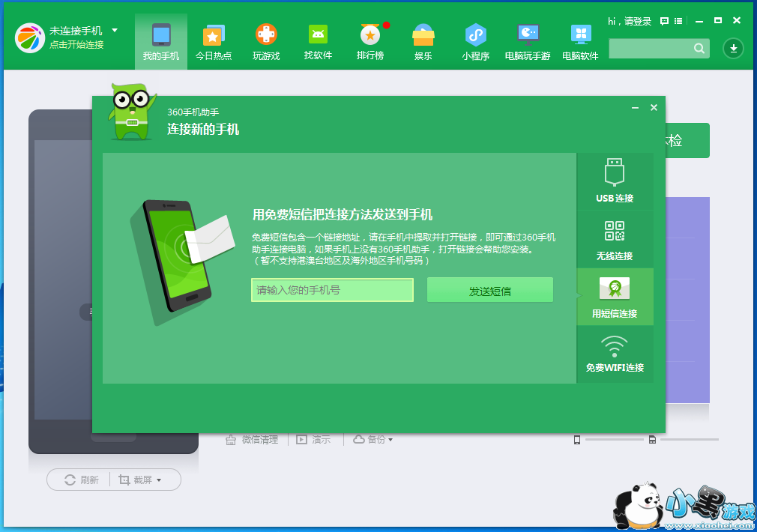This screenshot has height=532, width=757.
Task: Open the 排行榜 rankings tab
Action: coord(370,42)
